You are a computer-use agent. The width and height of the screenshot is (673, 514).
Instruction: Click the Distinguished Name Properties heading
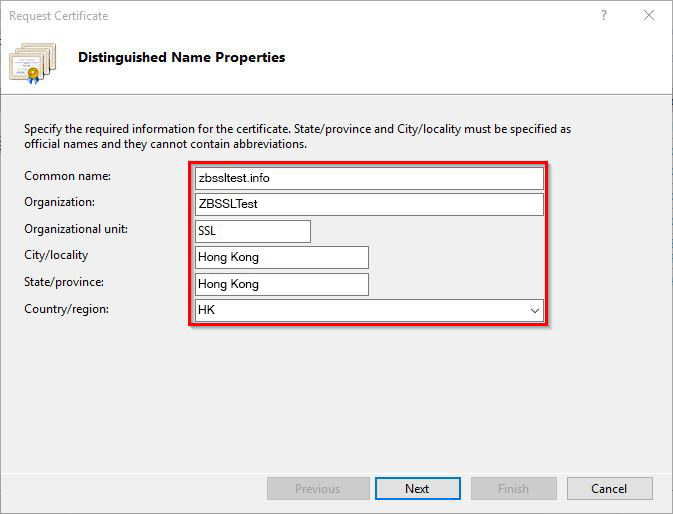coord(181,58)
